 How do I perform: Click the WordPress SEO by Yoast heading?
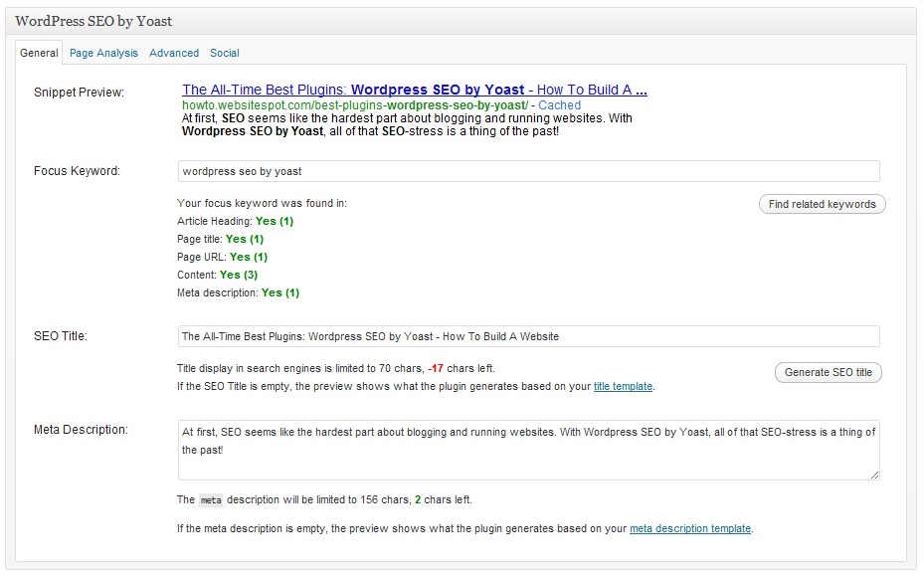pyautogui.click(x=93, y=21)
